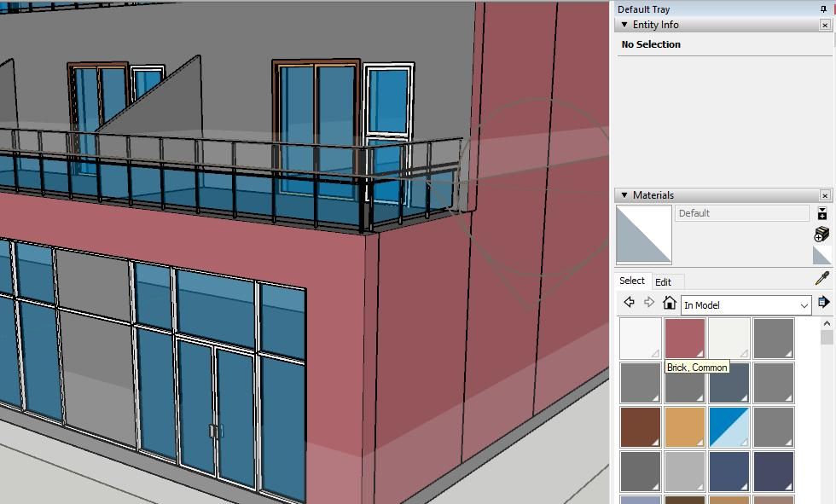
Task: Navigate forward in the Materials browser
Action: click(648, 302)
